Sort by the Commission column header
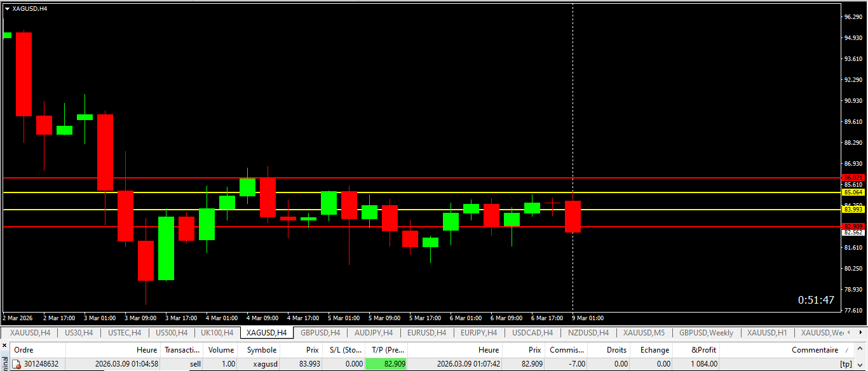 (567, 350)
